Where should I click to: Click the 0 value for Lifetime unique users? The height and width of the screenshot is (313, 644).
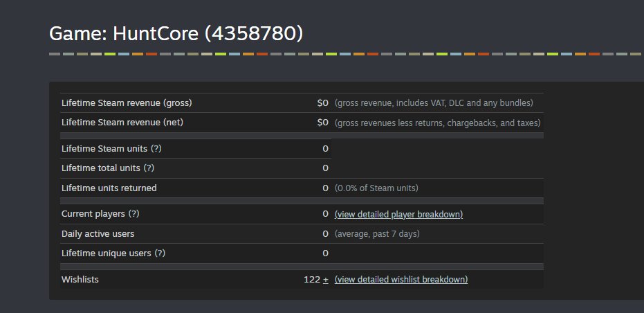(x=326, y=253)
